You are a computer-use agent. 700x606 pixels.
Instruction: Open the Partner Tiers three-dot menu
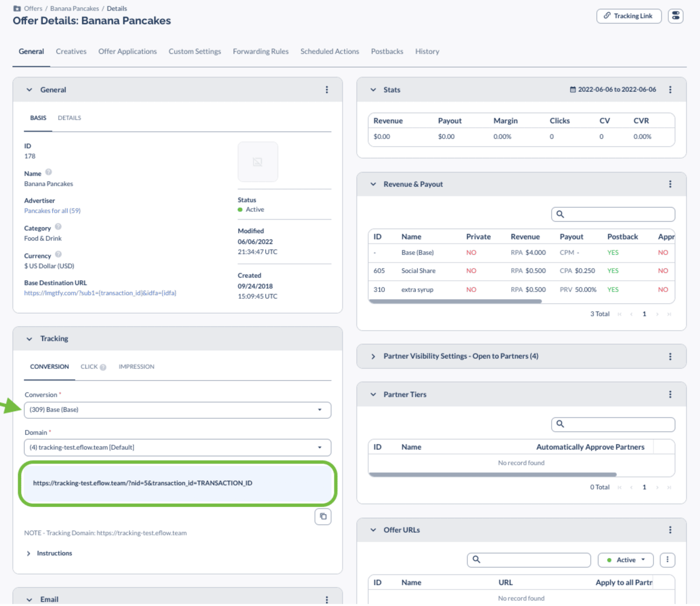[670, 394]
